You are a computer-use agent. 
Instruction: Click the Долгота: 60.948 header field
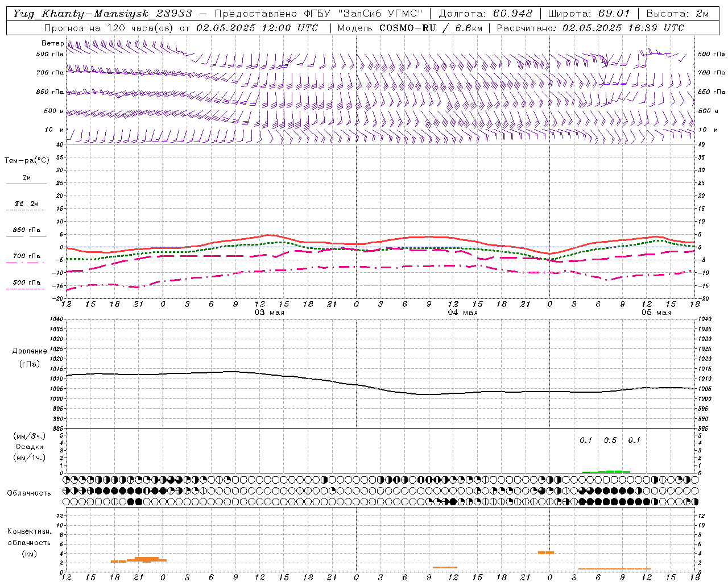[486, 14]
